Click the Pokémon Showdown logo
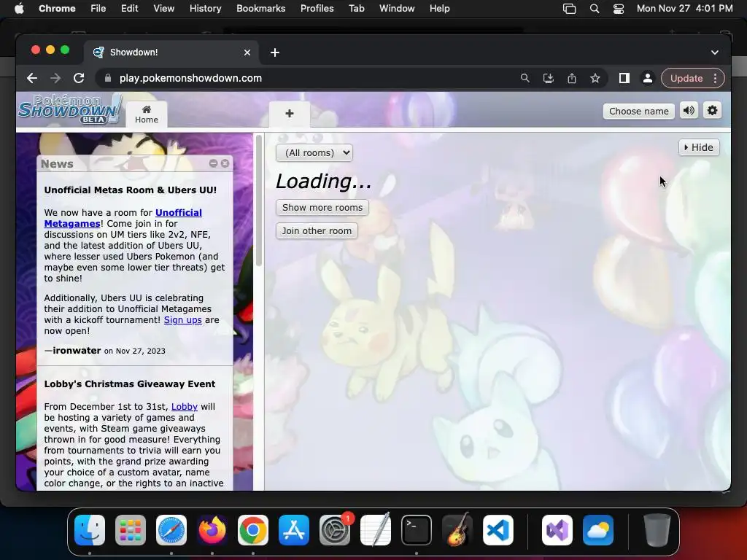 pos(71,109)
